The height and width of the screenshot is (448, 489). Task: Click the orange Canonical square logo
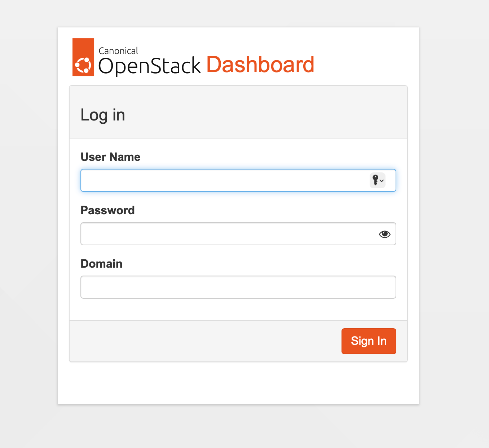coord(83,57)
